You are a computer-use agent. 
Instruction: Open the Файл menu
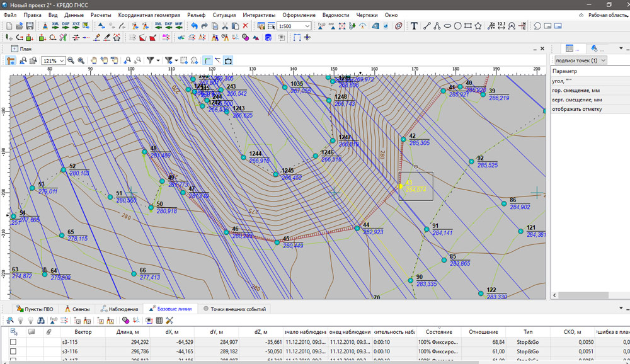point(10,15)
